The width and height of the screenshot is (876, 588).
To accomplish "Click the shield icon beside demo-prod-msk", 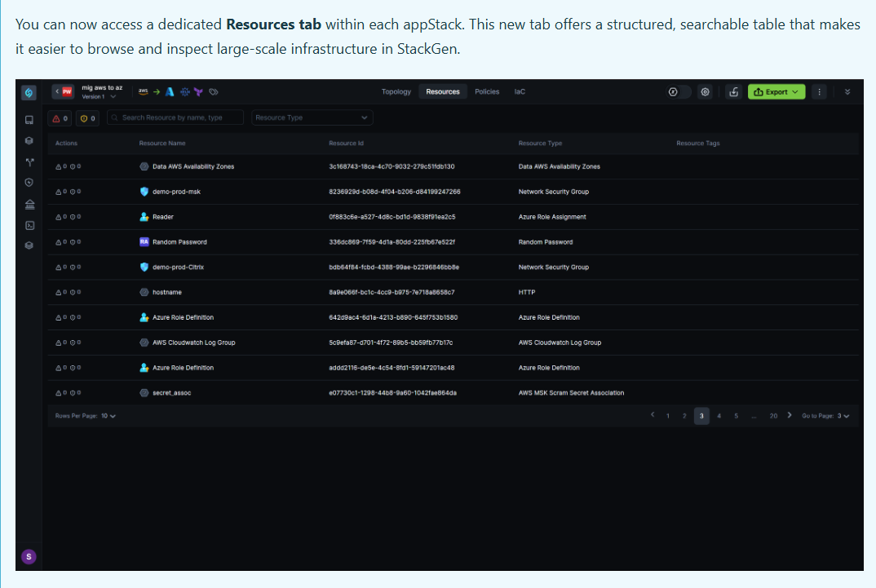I will pyautogui.click(x=144, y=192).
